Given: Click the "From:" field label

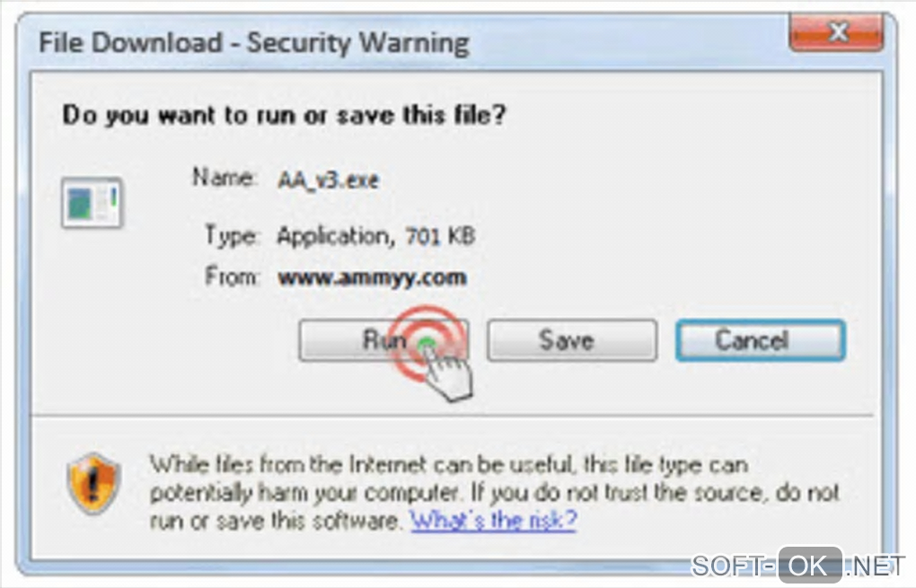Looking at the screenshot, I should click(x=232, y=276).
